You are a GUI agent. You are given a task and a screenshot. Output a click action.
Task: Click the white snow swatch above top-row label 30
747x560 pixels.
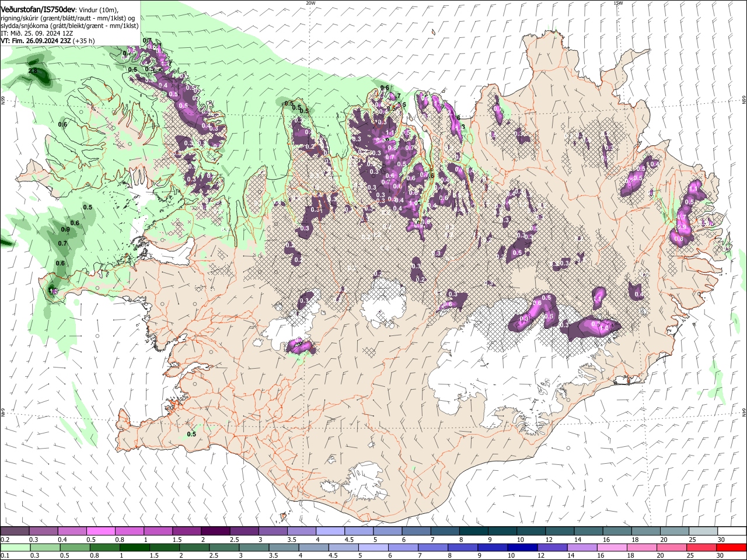click(x=732, y=531)
